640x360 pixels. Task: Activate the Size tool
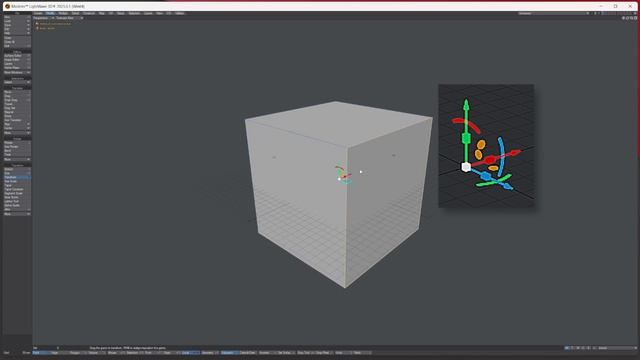[x=17, y=173]
